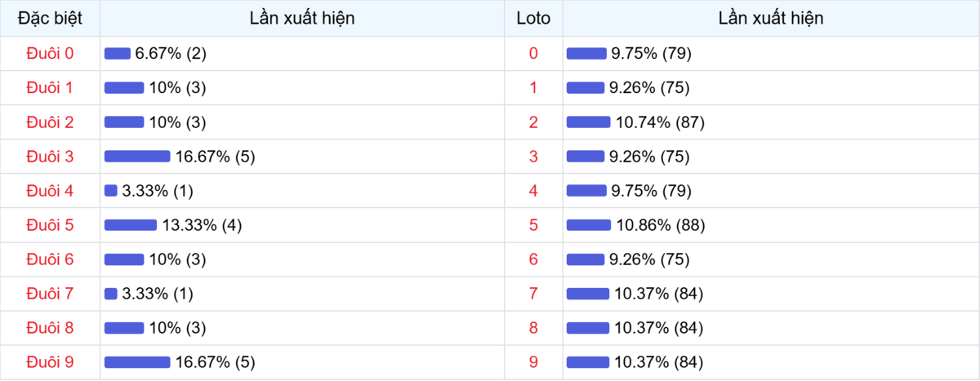Screen dimensions: 980x381
Task: Click the 13.33% bar for Đuôi 5
Action: [x=131, y=225]
